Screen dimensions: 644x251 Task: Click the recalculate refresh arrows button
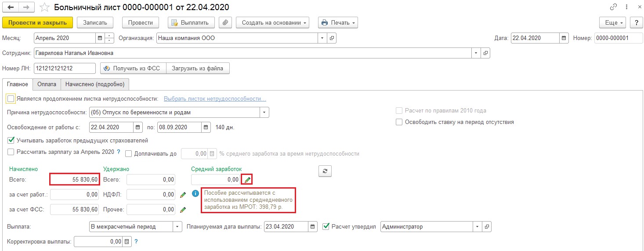[325, 171]
